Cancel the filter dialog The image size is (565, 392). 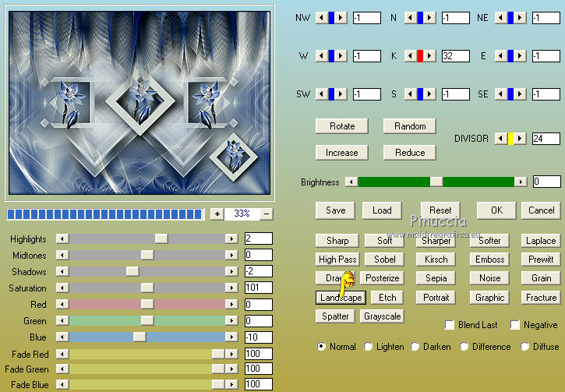point(541,210)
